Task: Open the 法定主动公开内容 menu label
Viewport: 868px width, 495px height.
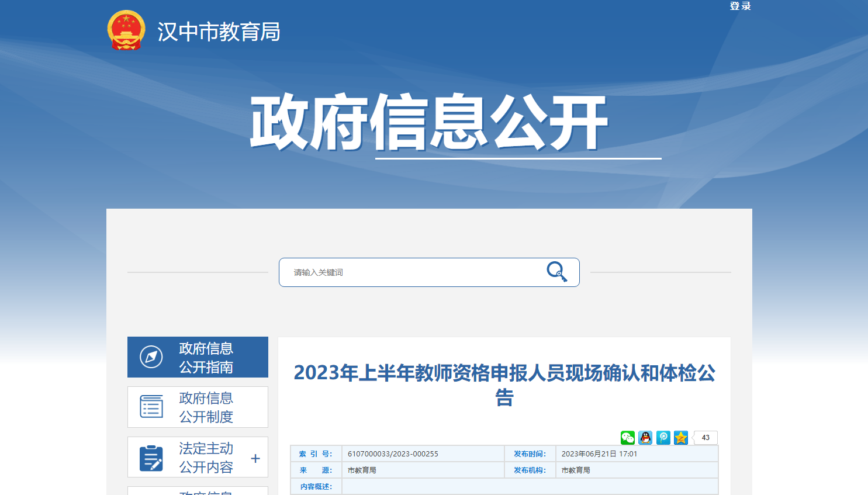Action: [206, 458]
